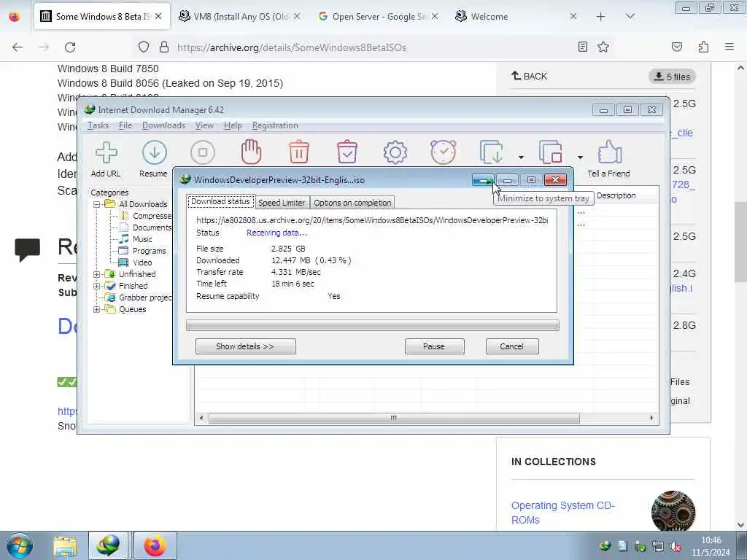The height and width of the screenshot is (560, 747).
Task: Toggle Firefox reader view icon
Action: click(x=582, y=47)
